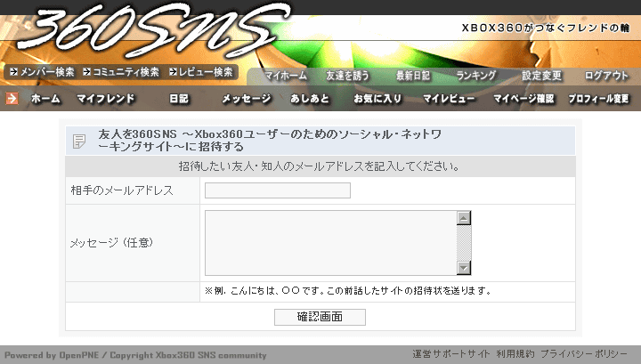Viewport: 641px width, 364px height.
Task: Select 日記 in the navigation bar
Action: pyautogui.click(x=179, y=99)
